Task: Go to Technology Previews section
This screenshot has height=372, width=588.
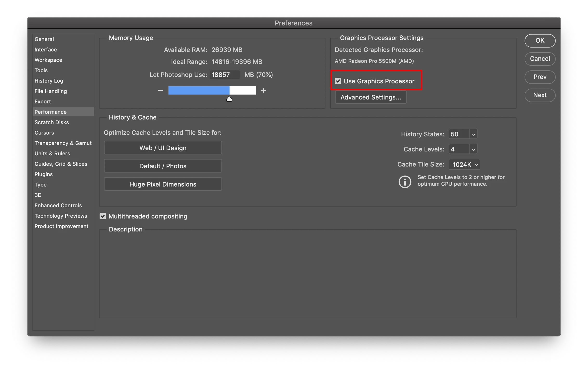Action: tap(61, 216)
